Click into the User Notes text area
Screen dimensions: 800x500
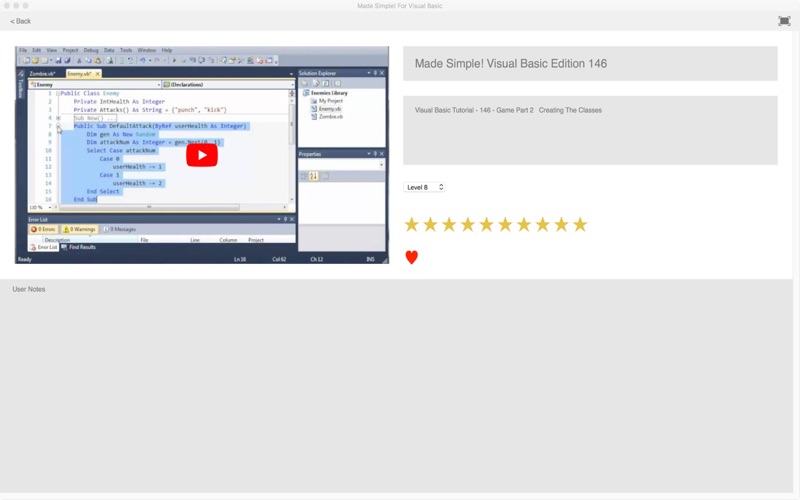[396, 388]
